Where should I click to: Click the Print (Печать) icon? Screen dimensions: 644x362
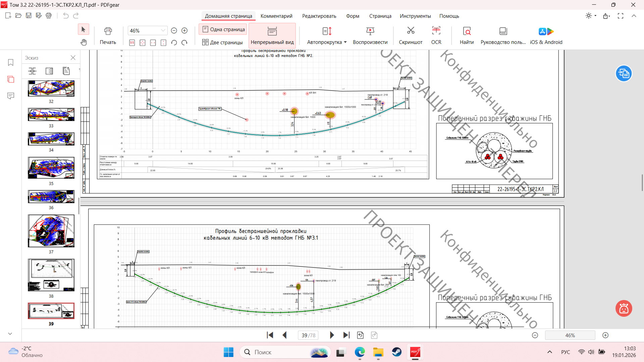pyautogui.click(x=108, y=31)
